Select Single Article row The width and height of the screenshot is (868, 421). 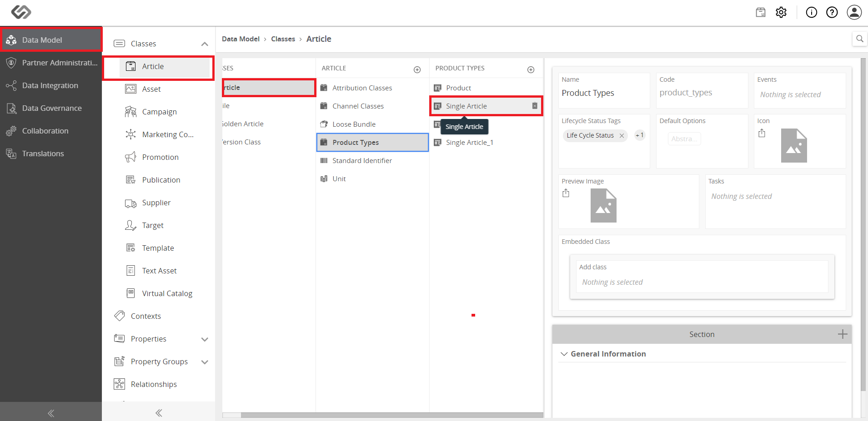[x=486, y=106]
